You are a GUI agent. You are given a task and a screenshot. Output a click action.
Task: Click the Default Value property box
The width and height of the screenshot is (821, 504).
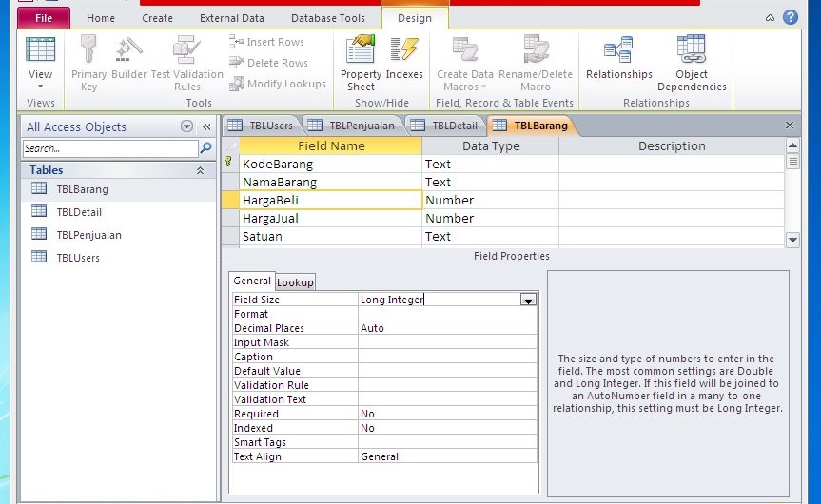click(x=448, y=371)
